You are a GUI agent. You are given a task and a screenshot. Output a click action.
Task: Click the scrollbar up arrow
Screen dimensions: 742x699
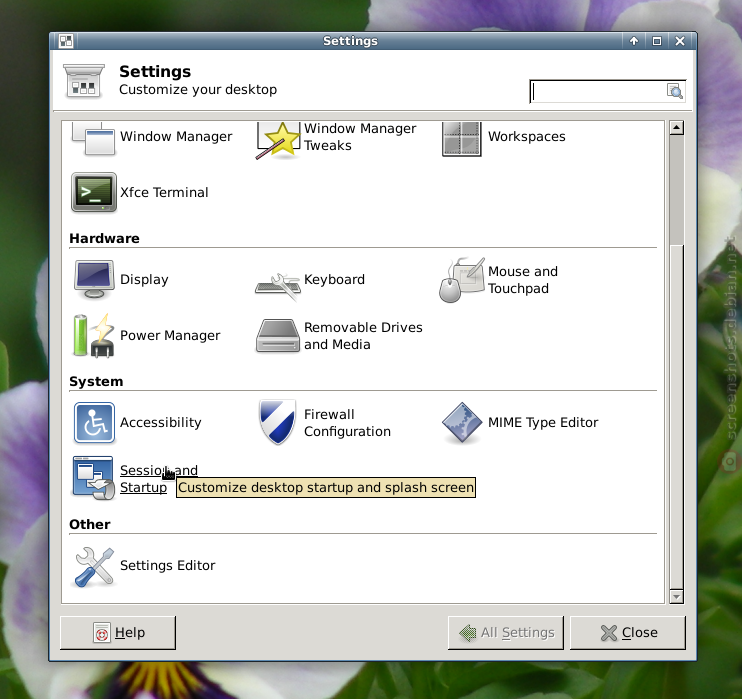pyautogui.click(x=677, y=128)
